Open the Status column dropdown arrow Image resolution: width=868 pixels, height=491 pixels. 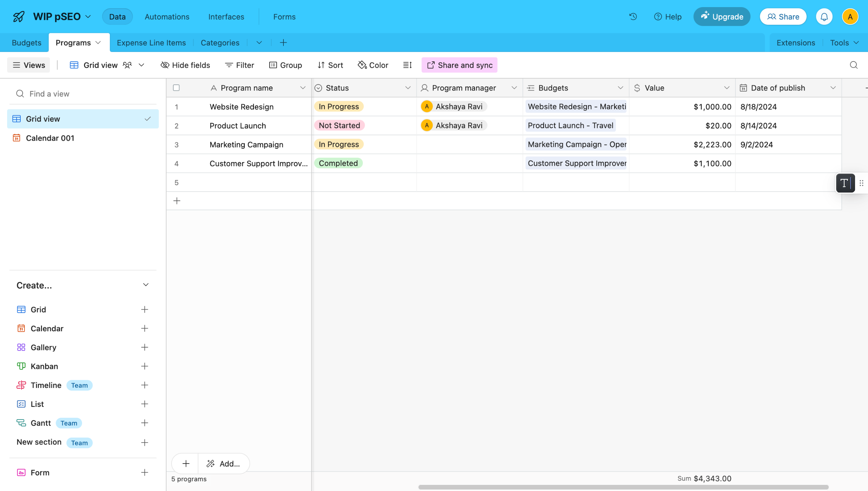click(x=408, y=88)
